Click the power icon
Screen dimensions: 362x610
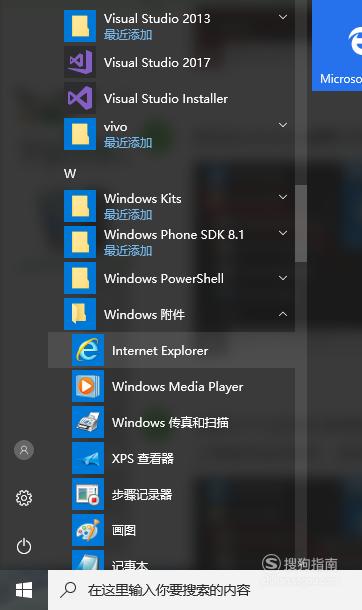click(x=24, y=546)
